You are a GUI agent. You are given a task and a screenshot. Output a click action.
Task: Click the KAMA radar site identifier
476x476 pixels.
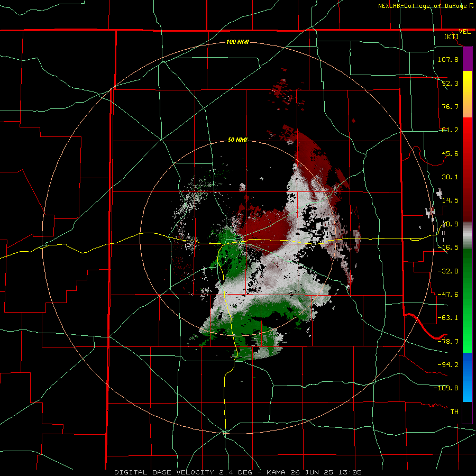[276, 472]
